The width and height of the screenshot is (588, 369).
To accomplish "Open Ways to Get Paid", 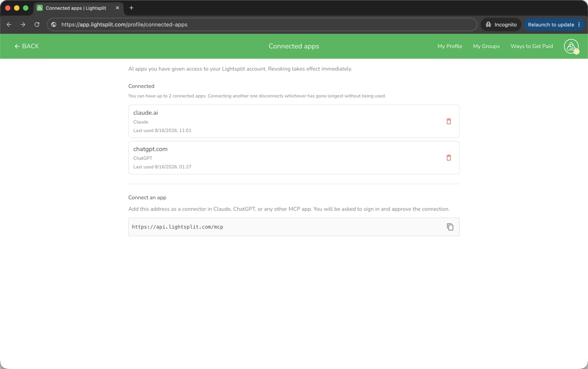I will point(531,46).
